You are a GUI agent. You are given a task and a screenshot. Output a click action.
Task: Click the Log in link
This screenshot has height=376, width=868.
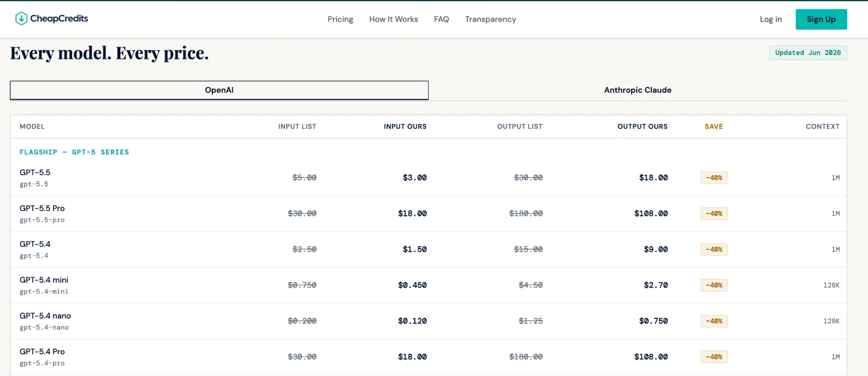771,19
